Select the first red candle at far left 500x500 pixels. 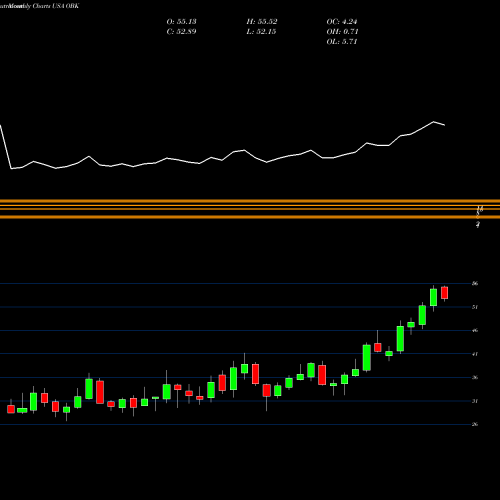click(x=11, y=409)
